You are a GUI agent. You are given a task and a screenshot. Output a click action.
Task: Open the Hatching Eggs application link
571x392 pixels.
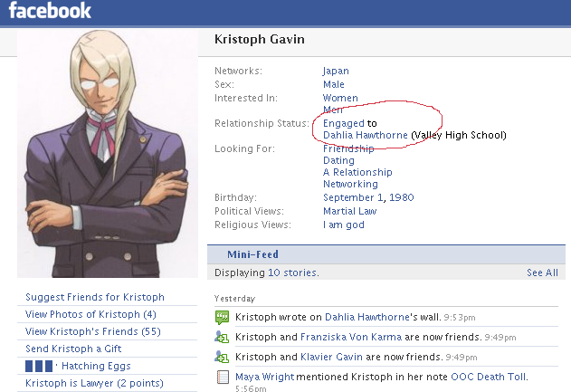coord(96,366)
